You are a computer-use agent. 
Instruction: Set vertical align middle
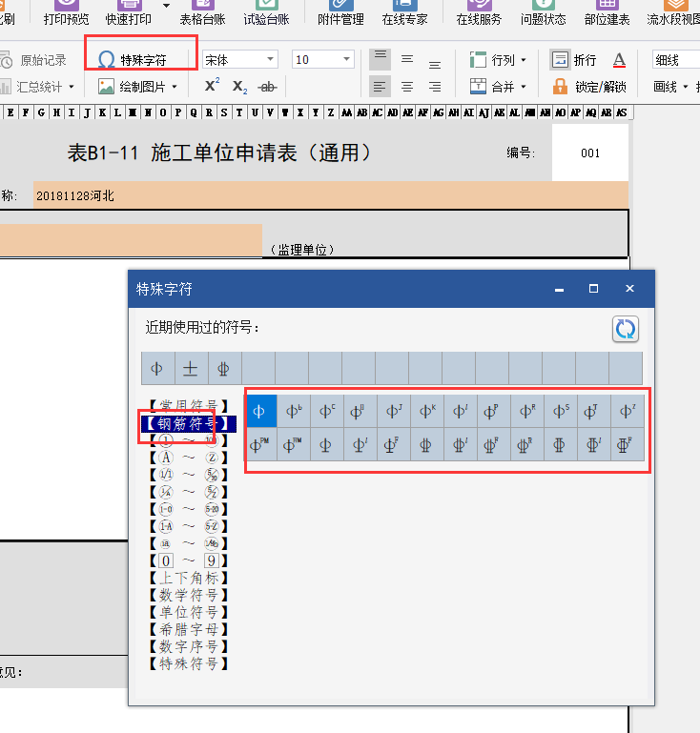407,59
